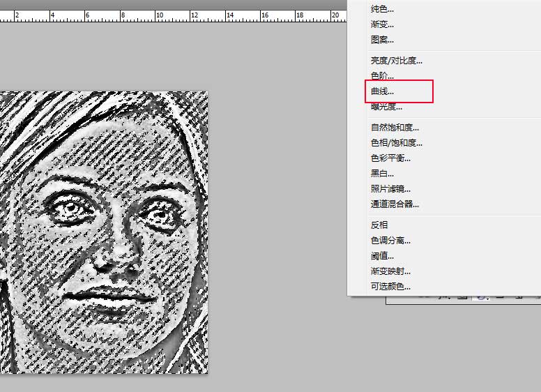The image size is (541, 392).
Task: Choose 纯色... from the adjustment menu
Action: 382,9
